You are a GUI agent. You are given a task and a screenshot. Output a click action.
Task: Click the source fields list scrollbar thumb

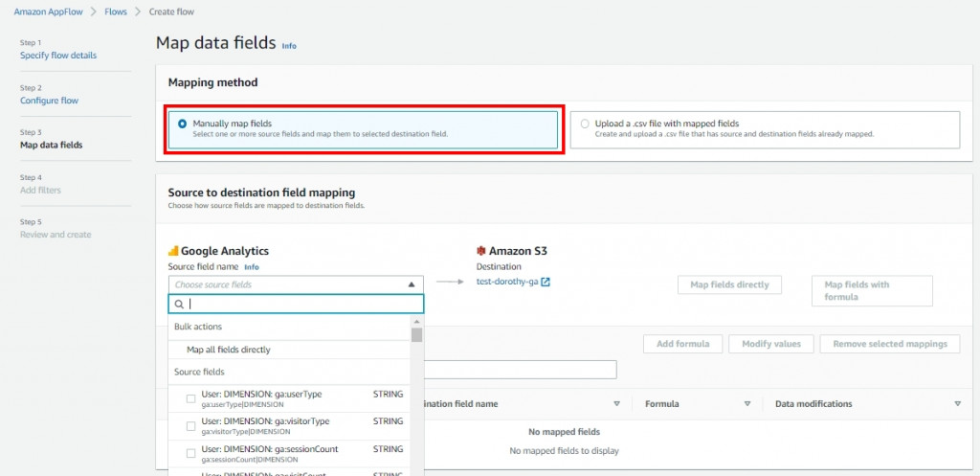click(x=417, y=334)
